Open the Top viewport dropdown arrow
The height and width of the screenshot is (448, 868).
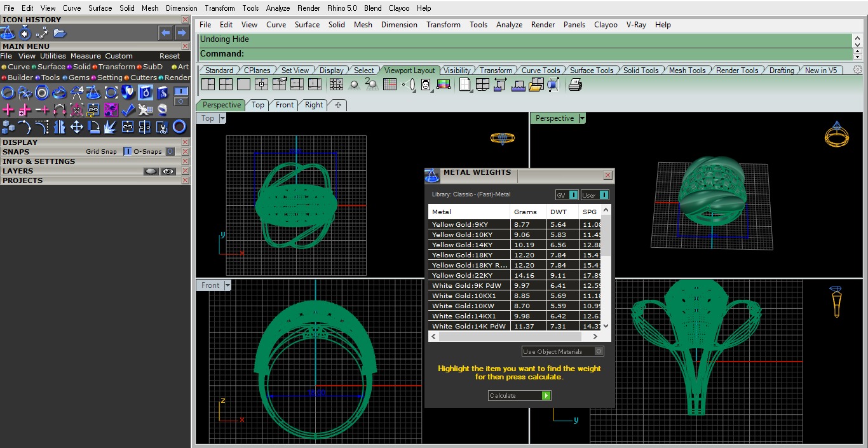pyautogui.click(x=222, y=118)
